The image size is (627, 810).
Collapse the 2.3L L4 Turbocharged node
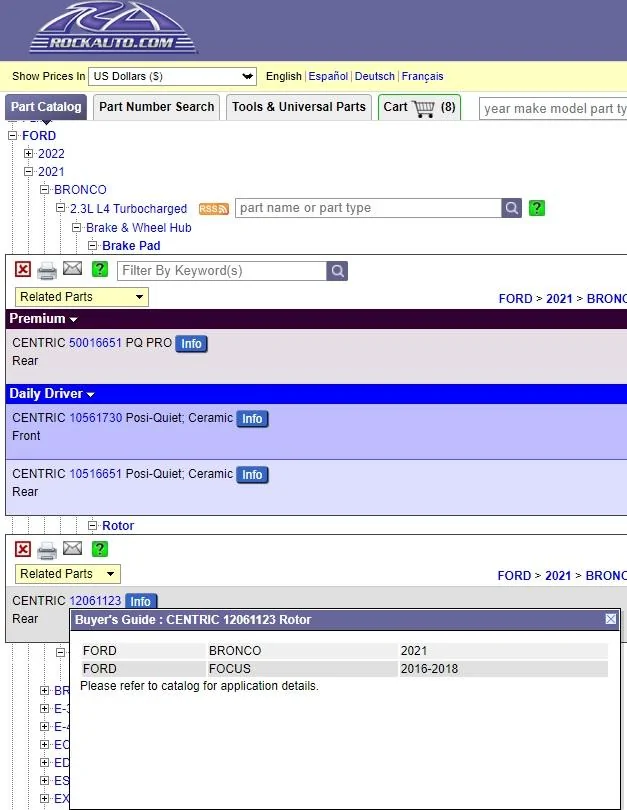61,208
